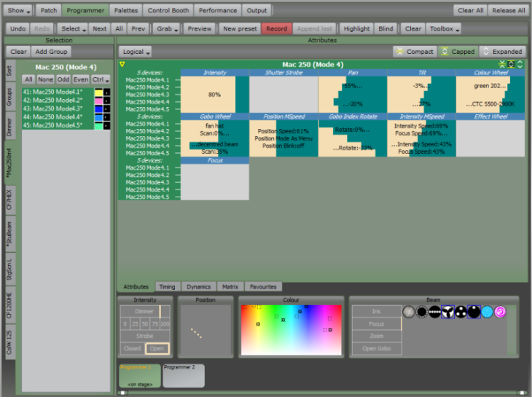Click the Open Gobo button

click(377, 348)
